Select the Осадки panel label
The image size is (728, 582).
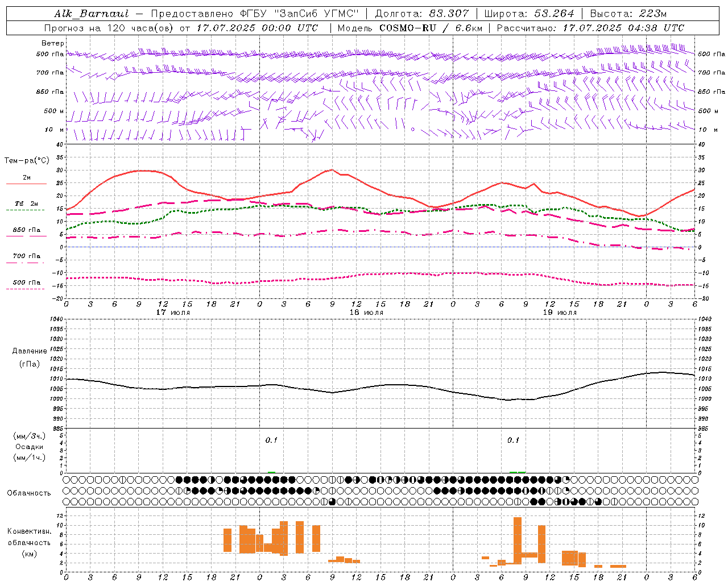[30, 447]
